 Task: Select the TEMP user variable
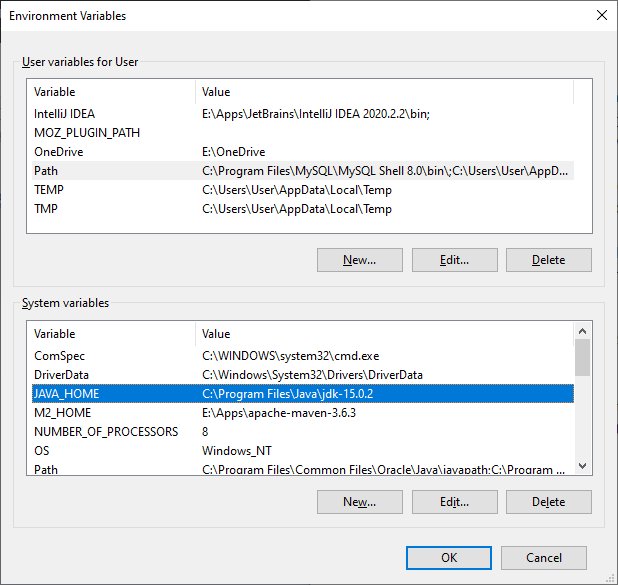pyautogui.click(x=49, y=190)
